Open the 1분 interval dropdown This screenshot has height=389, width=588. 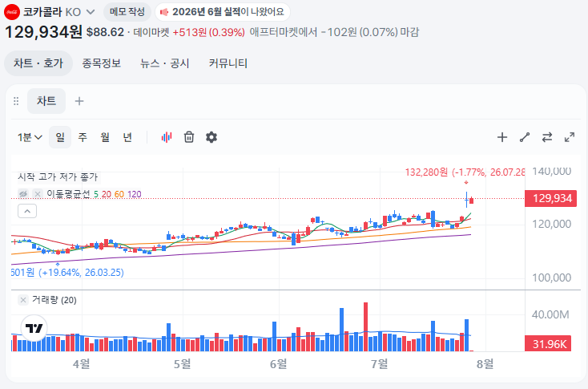(x=30, y=137)
